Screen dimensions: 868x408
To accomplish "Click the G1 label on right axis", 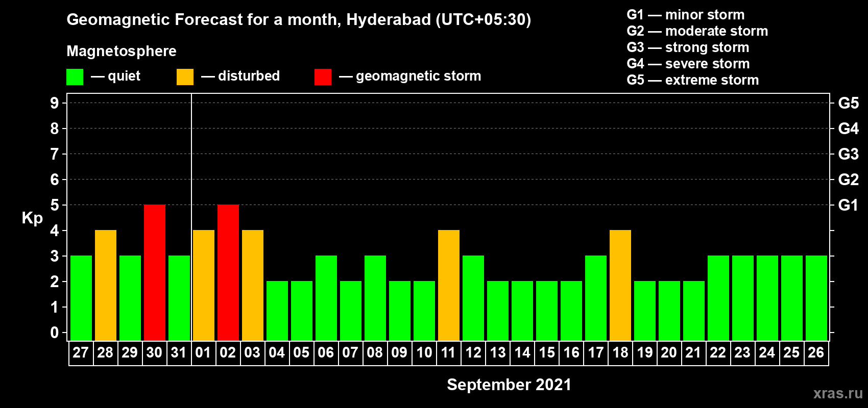I will (x=849, y=205).
